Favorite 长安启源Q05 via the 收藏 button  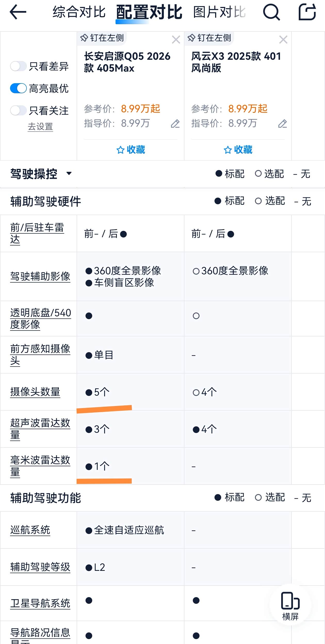click(131, 150)
